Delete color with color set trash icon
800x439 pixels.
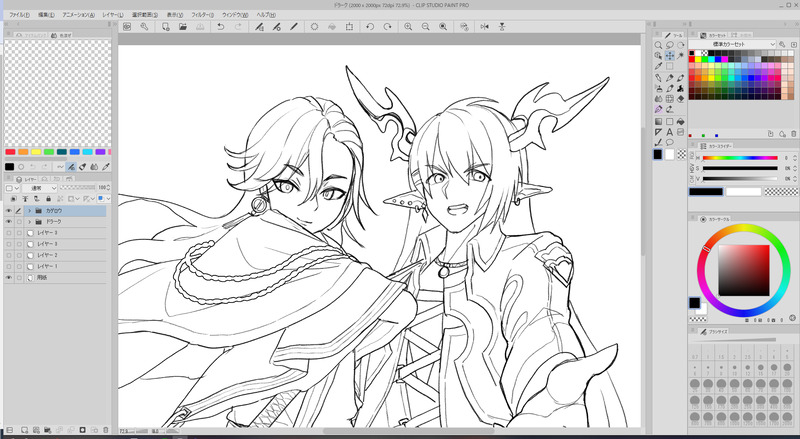pos(793,134)
